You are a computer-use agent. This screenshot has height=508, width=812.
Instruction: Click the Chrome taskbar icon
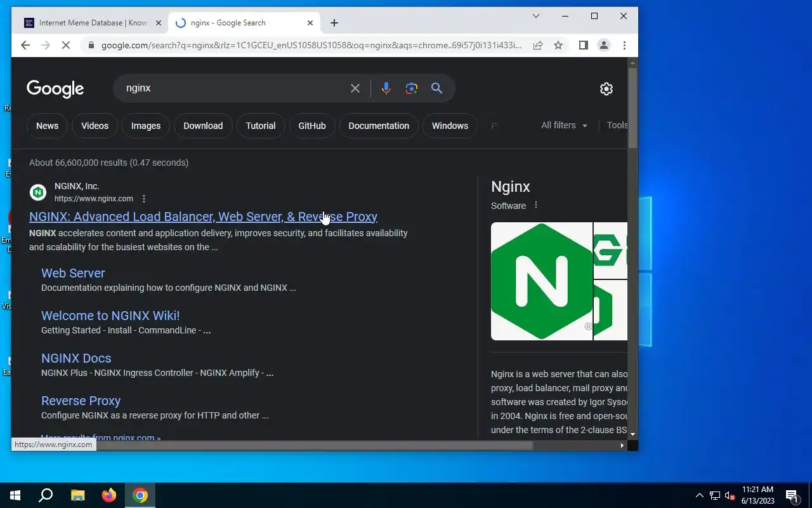tap(140, 495)
